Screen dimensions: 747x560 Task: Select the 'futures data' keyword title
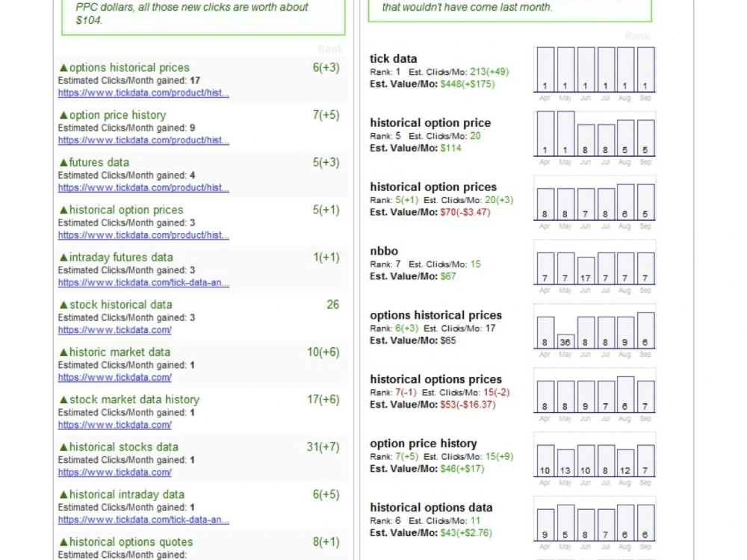[99, 162]
